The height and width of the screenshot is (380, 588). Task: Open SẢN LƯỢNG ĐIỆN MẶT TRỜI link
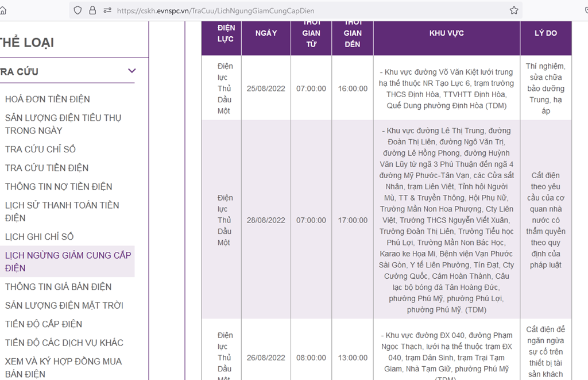click(x=64, y=305)
